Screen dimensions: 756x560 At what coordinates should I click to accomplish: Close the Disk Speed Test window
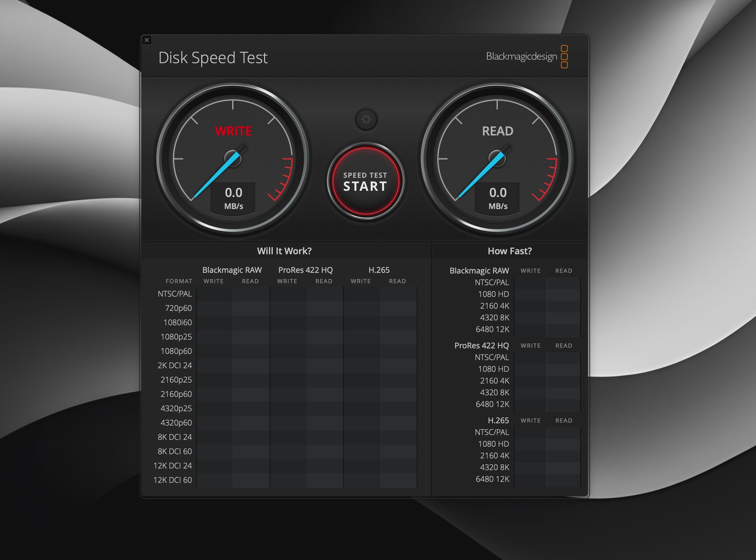[x=147, y=40]
